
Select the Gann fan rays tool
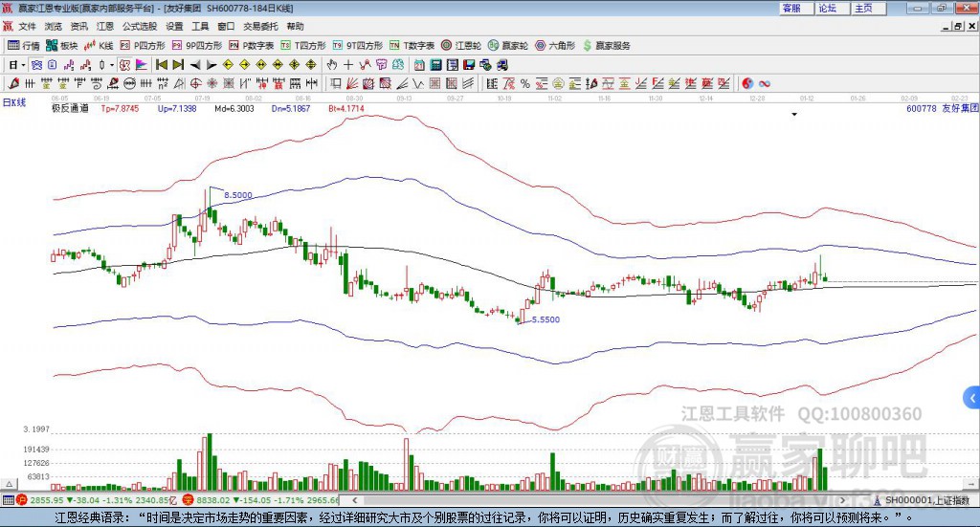tap(352, 83)
